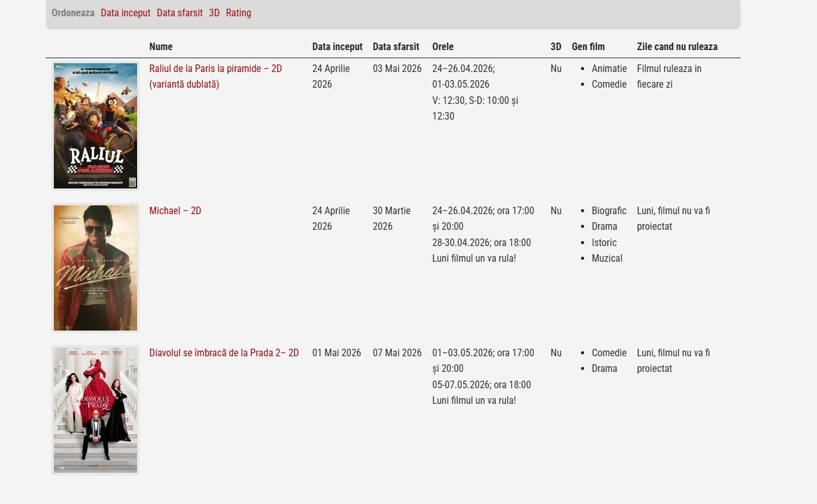Click the Nume column header
817x504 pixels.
tap(161, 46)
